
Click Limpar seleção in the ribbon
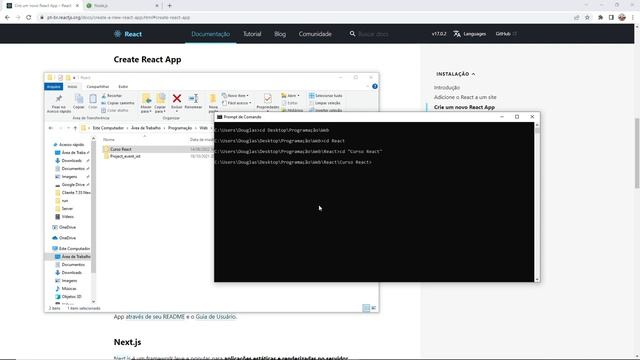point(325,103)
